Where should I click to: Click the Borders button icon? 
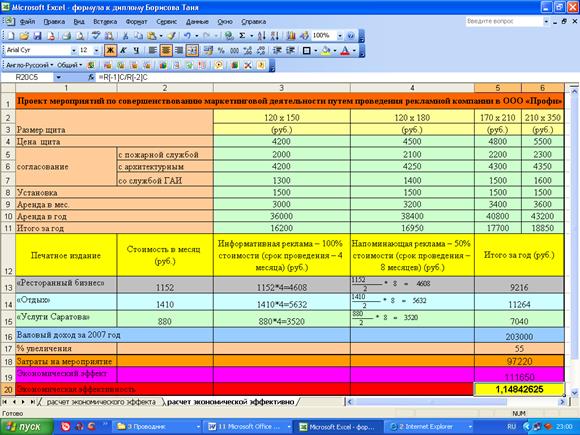(x=307, y=50)
